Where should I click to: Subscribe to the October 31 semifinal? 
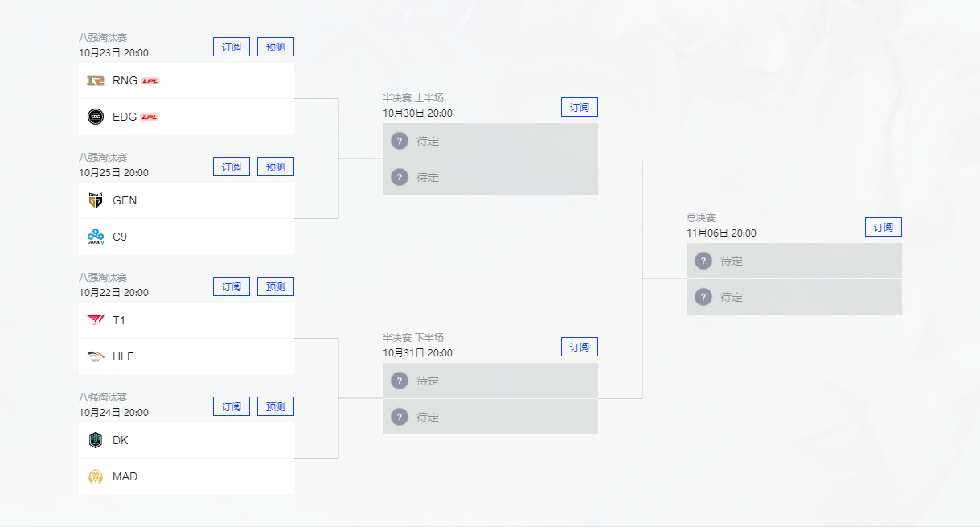[580, 347]
